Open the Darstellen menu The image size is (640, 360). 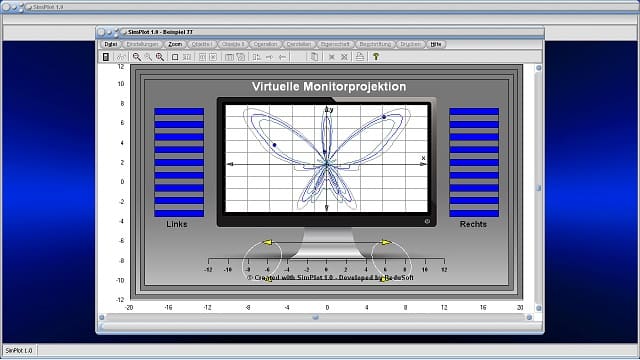299,44
